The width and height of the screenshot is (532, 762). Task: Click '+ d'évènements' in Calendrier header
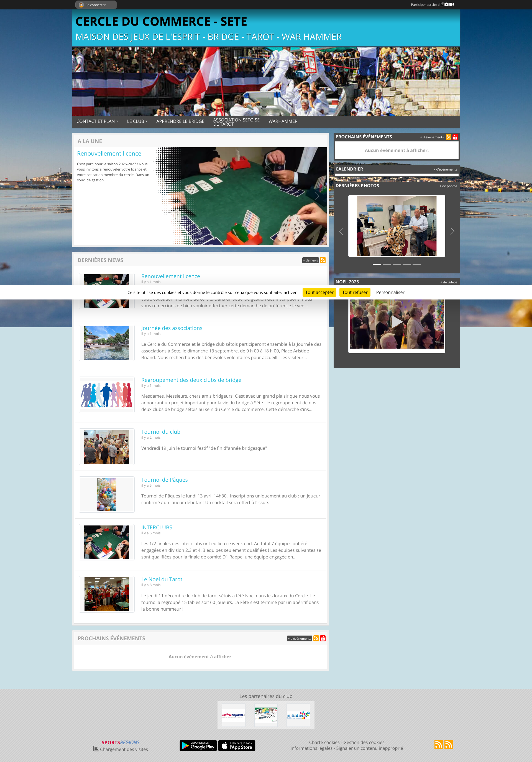(x=445, y=169)
